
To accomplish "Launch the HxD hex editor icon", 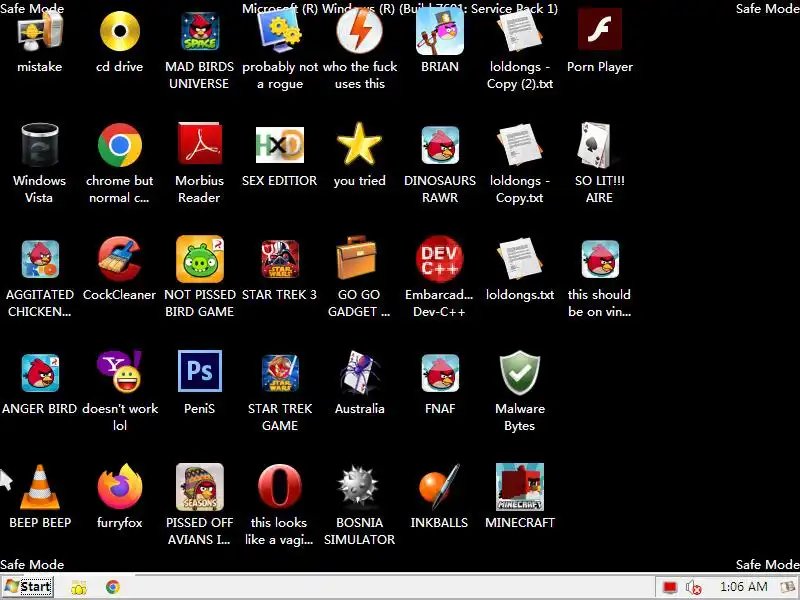I will pos(280,145).
